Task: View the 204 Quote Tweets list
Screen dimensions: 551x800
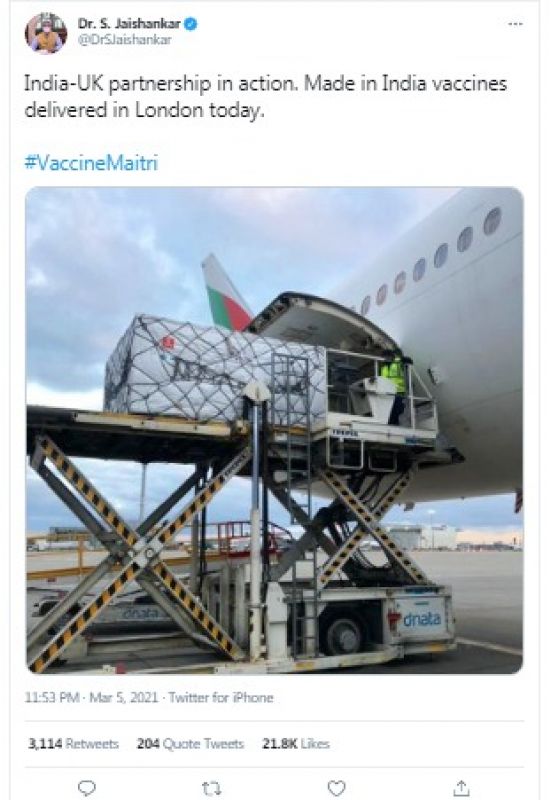Action: click(x=190, y=743)
